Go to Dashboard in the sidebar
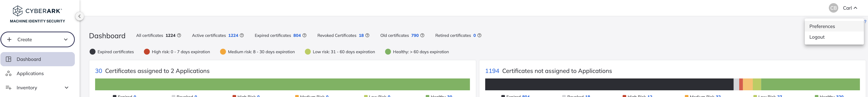 [x=37, y=59]
